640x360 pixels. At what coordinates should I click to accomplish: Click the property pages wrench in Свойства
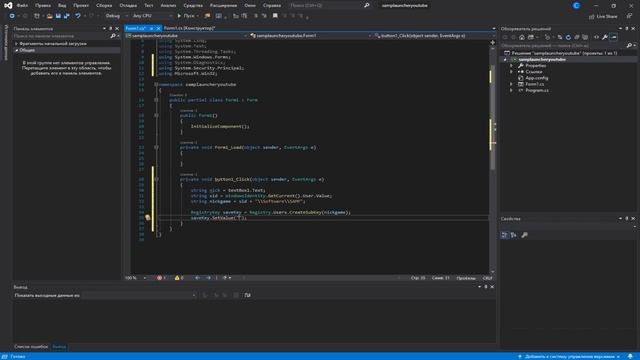coord(524,235)
